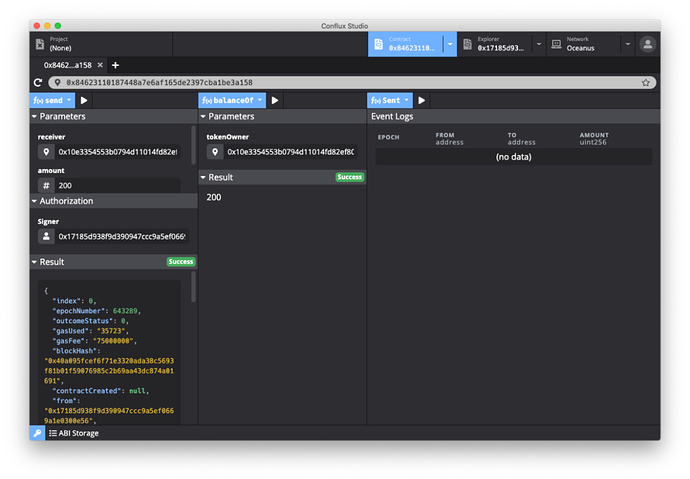The height and width of the screenshot is (479, 690).
Task: Add a new contract tab with plus
Action: (x=115, y=65)
